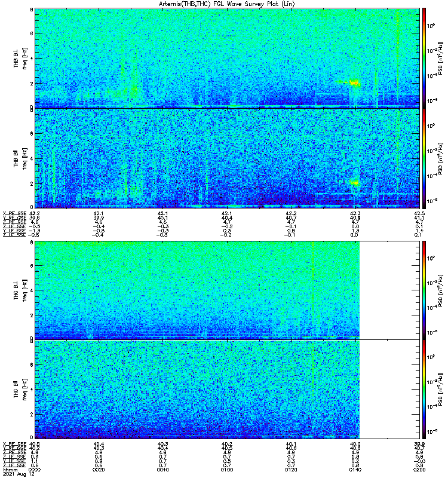The image size is (448, 478).
Task: Click the hhmm axis label
Action: pyautogui.click(x=10, y=470)
